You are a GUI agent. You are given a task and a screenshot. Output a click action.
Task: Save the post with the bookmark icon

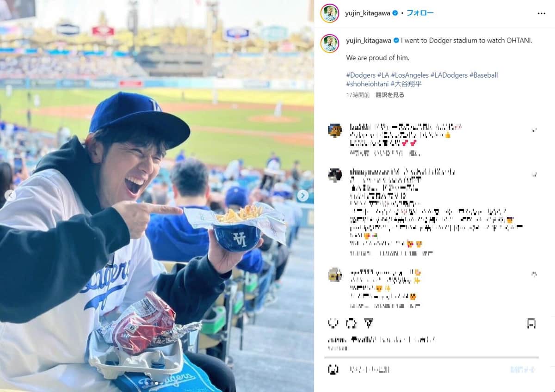(531, 323)
